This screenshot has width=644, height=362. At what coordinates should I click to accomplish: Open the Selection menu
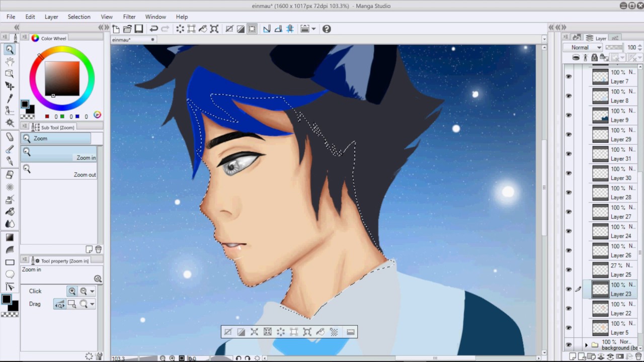tap(79, 17)
